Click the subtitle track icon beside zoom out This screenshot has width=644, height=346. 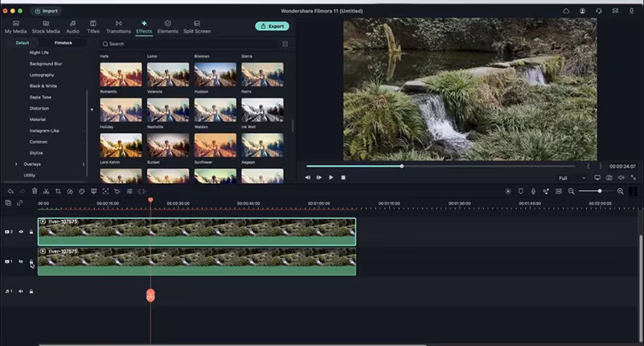click(559, 192)
